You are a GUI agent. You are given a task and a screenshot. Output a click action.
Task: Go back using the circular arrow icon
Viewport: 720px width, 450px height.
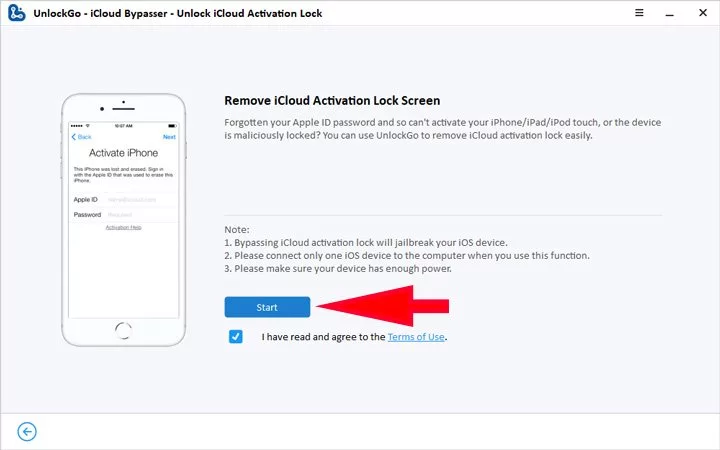27,432
